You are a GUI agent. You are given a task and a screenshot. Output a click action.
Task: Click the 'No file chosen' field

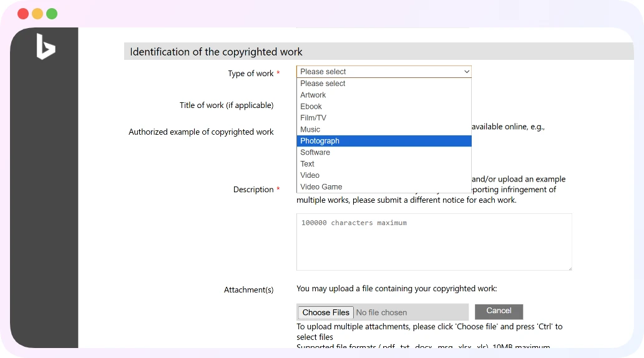click(381, 312)
